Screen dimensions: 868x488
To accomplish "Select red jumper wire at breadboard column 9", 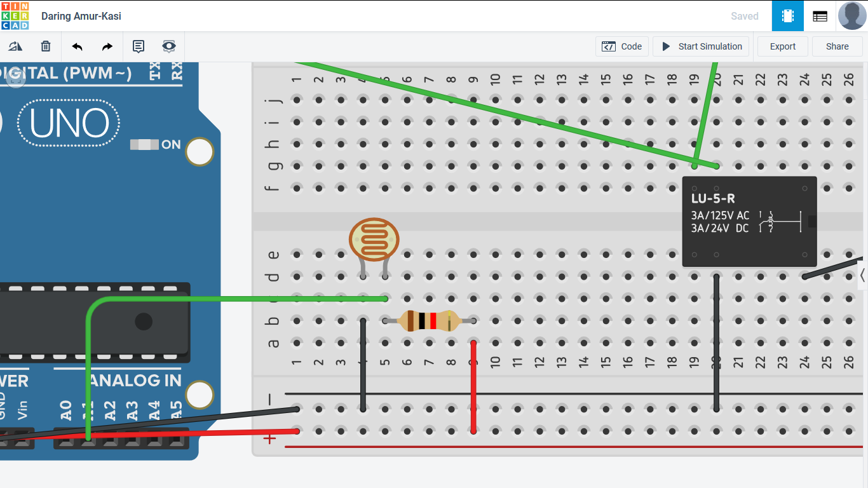I will (x=473, y=387).
